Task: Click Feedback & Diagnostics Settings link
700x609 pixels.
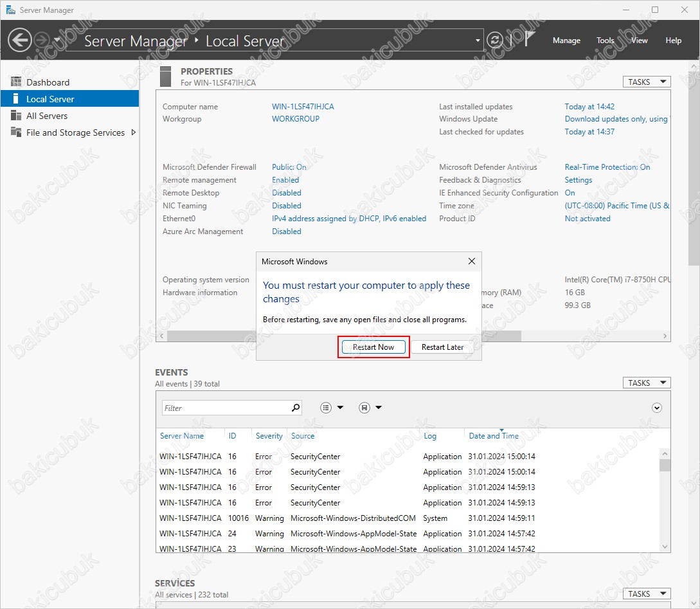Action: (x=578, y=180)
